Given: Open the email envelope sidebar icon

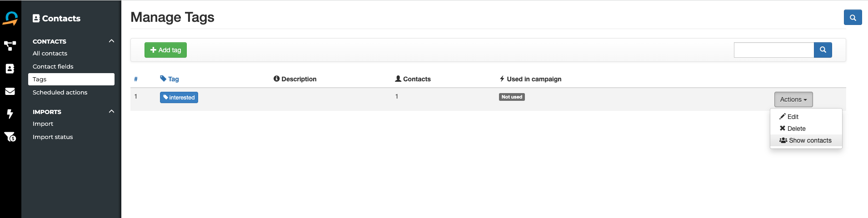Looking at the screenshot, I should point(10,91).
